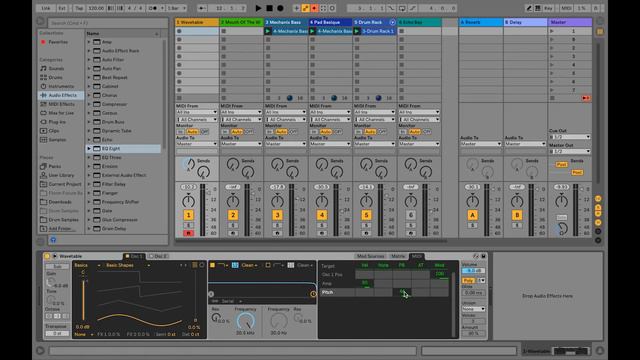Viewport: 640px width, 360px height.
Task: Click the track 3 pan knob
Action: (x=277, y=201)
